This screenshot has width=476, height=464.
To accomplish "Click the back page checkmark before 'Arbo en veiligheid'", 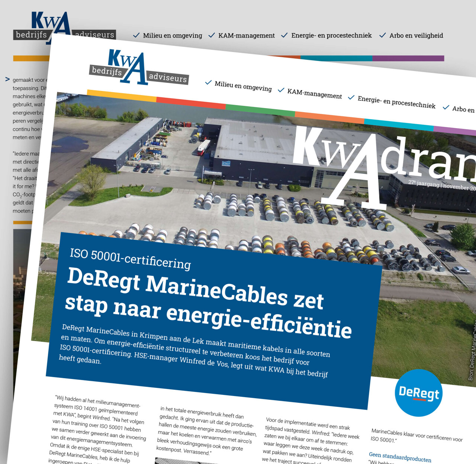I will tap(382, 35).
